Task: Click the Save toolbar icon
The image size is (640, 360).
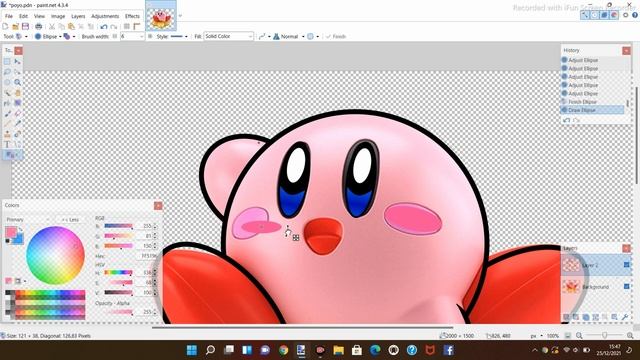Action: [25, 27]
